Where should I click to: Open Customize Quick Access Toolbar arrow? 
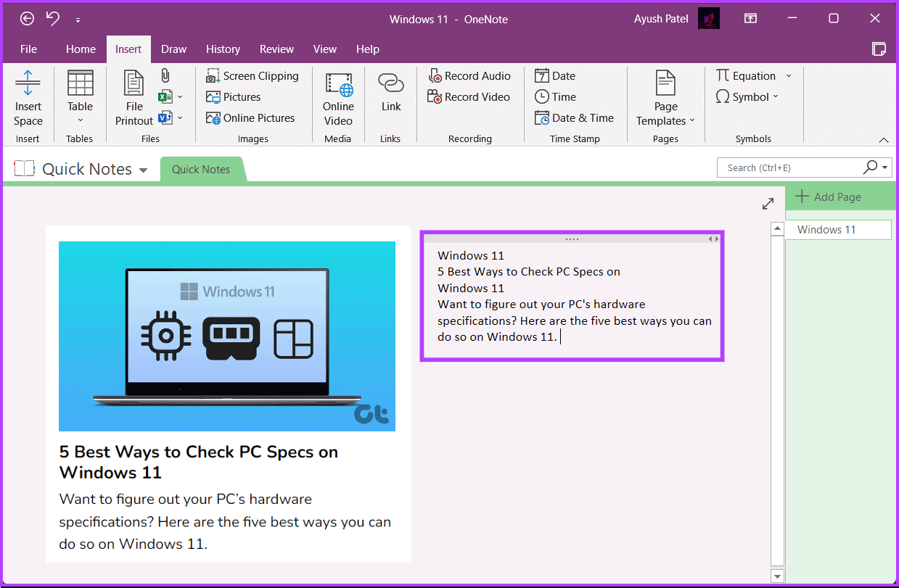click(x=78, y=20)
